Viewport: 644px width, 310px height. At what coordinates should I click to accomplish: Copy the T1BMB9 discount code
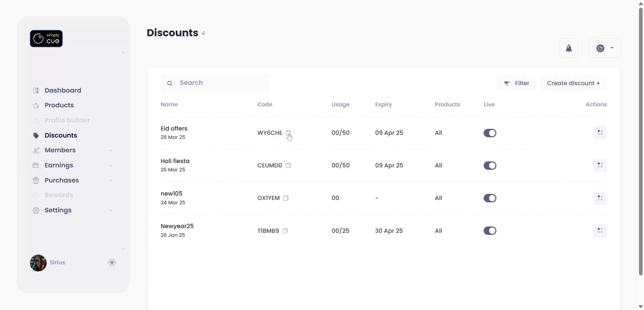pos(285,231)
